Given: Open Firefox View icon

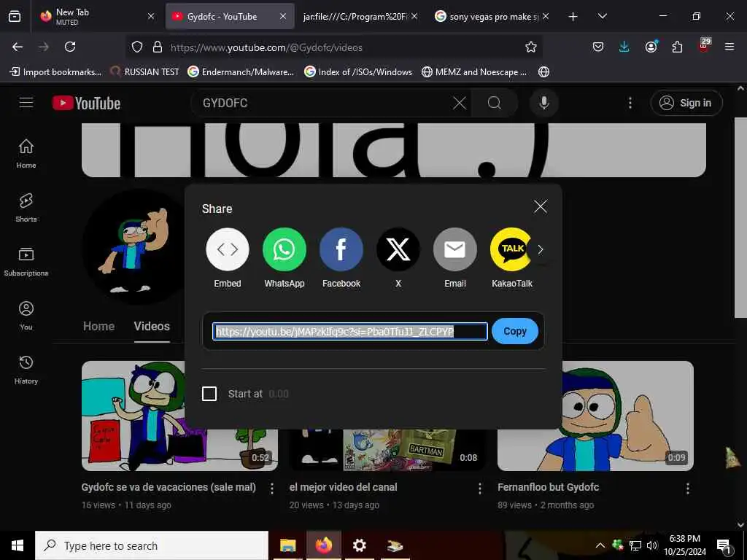Looking at the screenshot, I should coord(15,17).
